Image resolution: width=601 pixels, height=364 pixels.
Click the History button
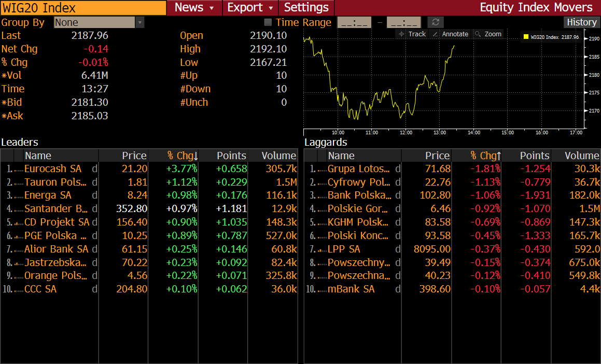coord(581,22)
